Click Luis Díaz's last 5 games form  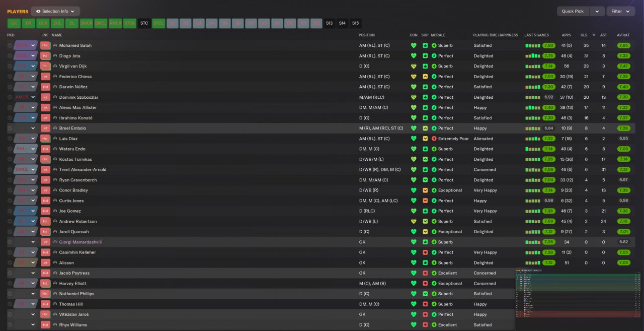tap(540, 139)
